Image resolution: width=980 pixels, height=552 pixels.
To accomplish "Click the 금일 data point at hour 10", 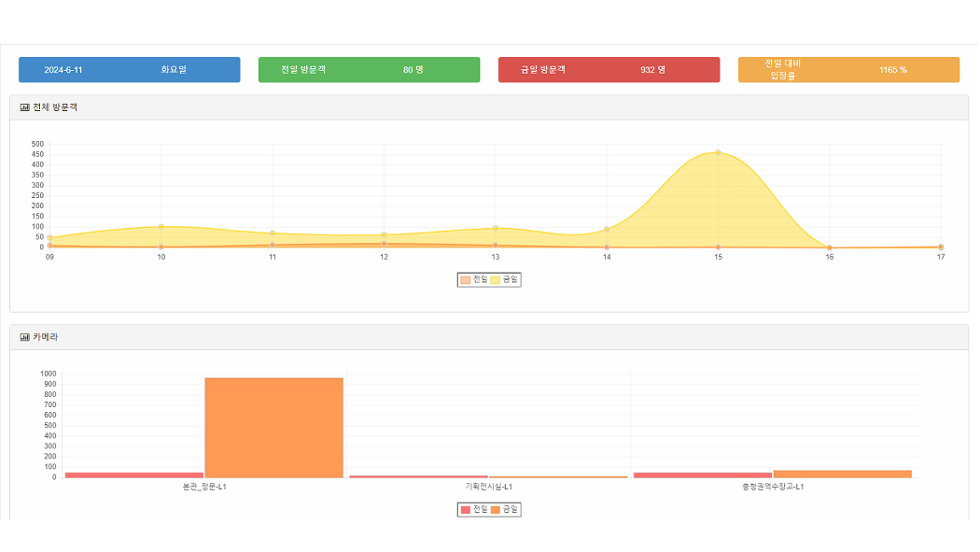I will coord(161,226).
